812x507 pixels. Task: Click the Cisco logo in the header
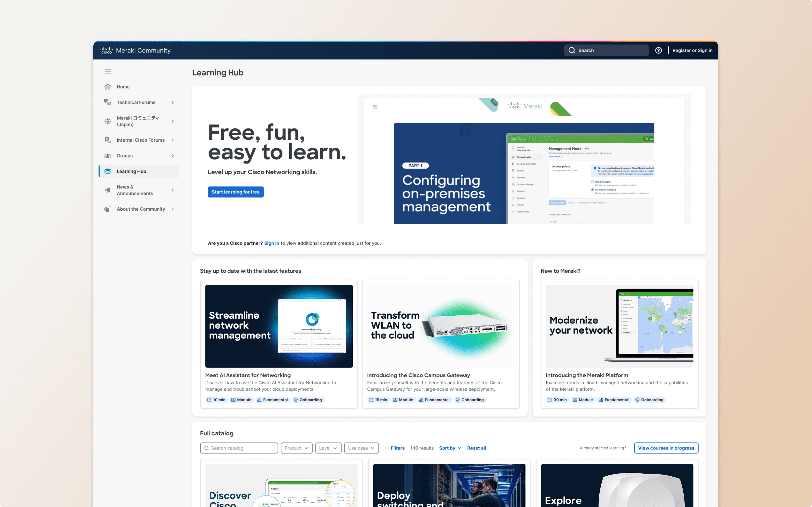coord(106,50)
